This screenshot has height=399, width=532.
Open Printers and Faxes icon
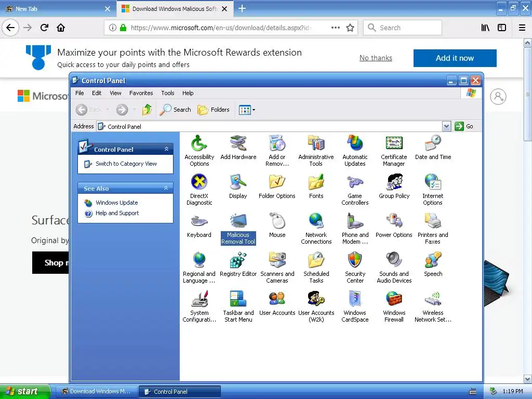coord(433,229)
